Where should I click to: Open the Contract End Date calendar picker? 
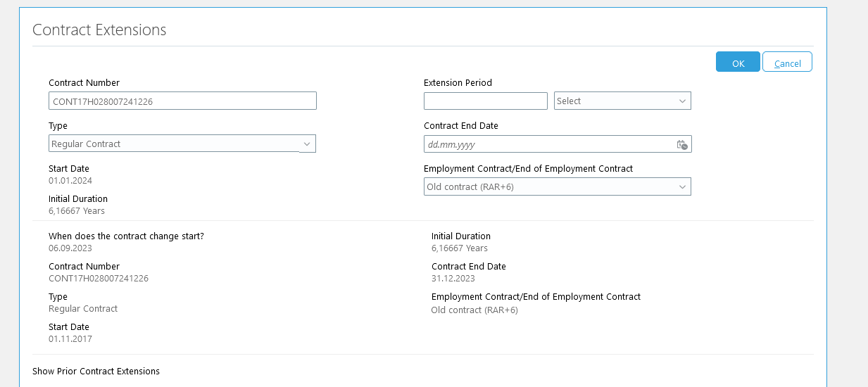pos(682,144)
